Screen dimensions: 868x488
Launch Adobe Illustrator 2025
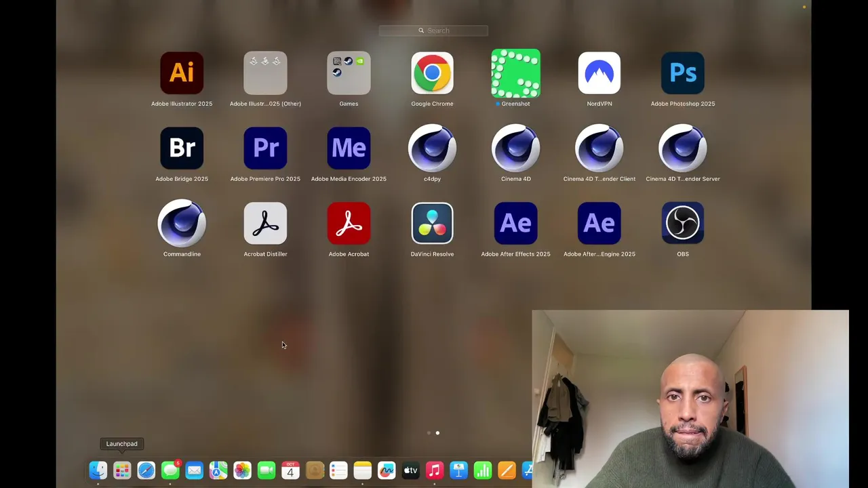tap(182, 73)
